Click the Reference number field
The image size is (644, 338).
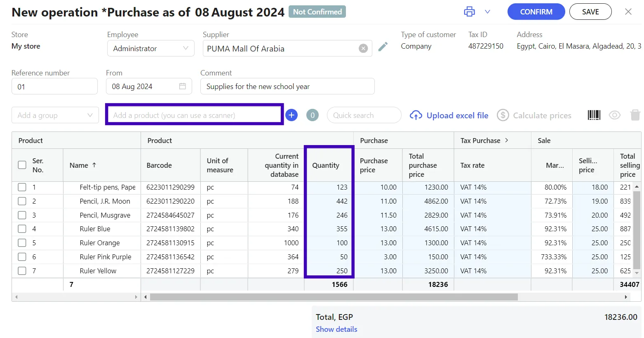tap(54, 87)
